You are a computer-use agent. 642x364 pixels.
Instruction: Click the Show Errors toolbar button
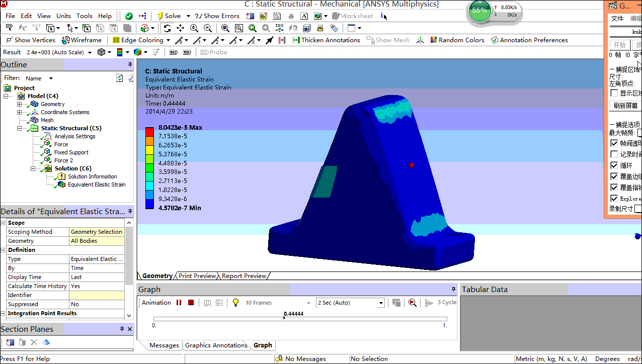pyautogui.click(x=217, y=16)
